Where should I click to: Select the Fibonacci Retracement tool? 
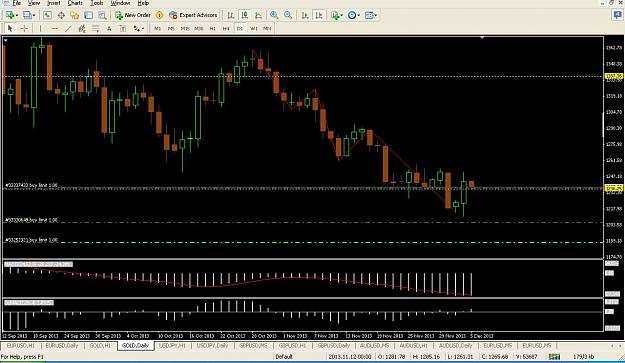tap(96, 28)
